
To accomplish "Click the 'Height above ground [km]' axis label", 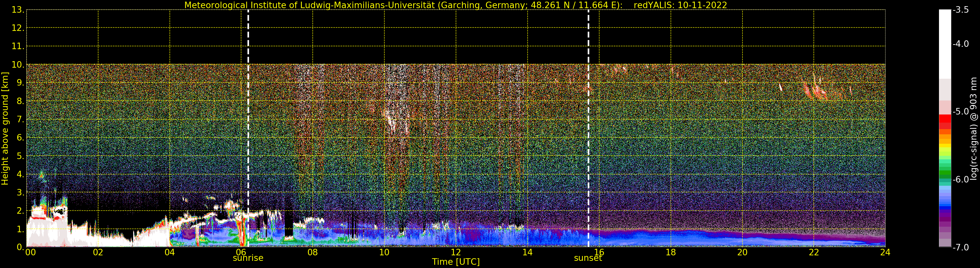I will [x=5, y=128].
